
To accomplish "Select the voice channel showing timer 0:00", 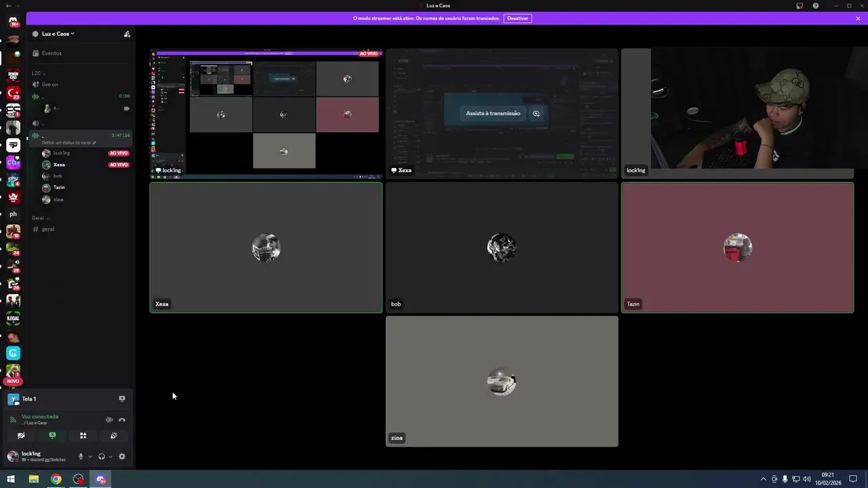I will [x=81, y=96].
